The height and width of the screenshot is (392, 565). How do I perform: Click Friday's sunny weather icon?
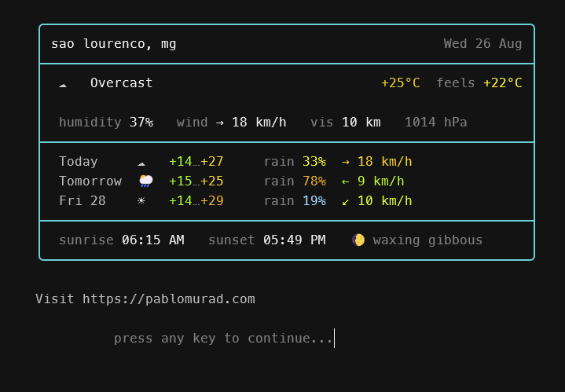pos(141,200)
